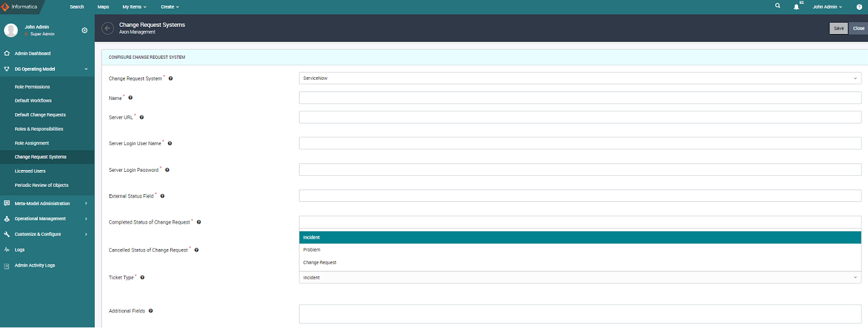Select Problem in the dropdown list
This screenshot has width=868, height=332.
tap(580, 250)
